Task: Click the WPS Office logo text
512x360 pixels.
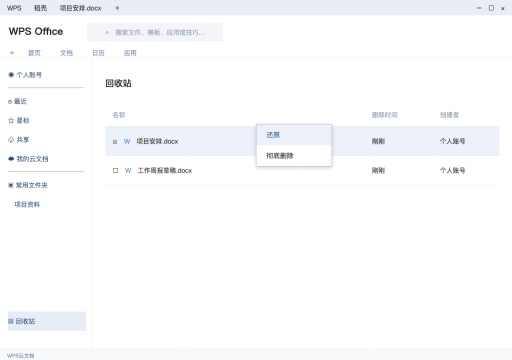Action: (36, 31)
